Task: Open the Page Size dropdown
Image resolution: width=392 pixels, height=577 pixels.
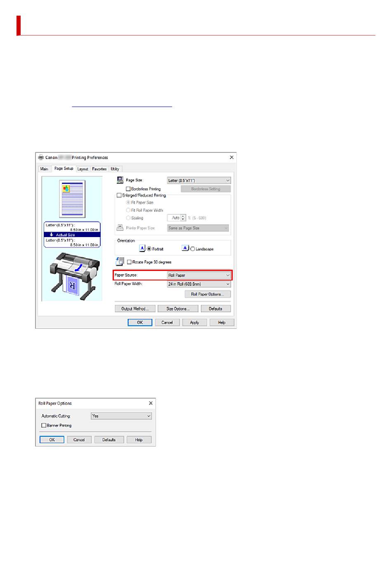Action: pos(199,180)
